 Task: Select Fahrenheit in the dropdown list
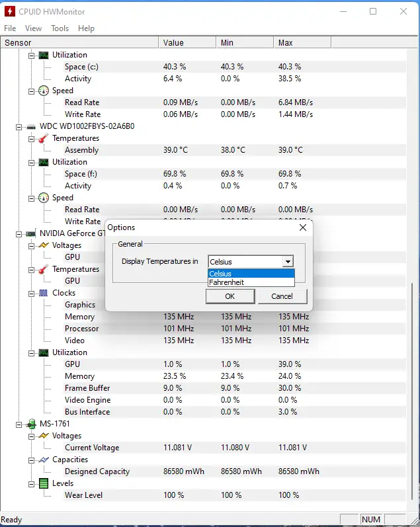[251, 282]
